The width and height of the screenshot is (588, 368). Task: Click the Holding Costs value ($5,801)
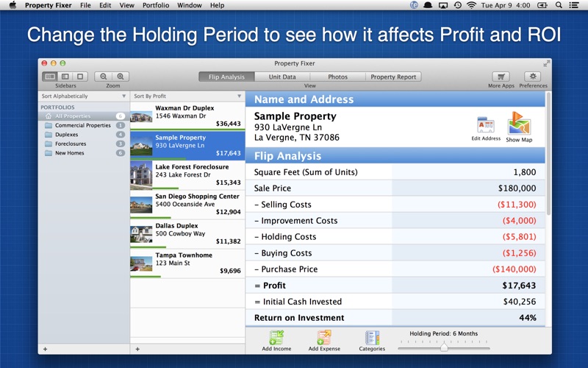pyautogui.click(x=520, y=237)
